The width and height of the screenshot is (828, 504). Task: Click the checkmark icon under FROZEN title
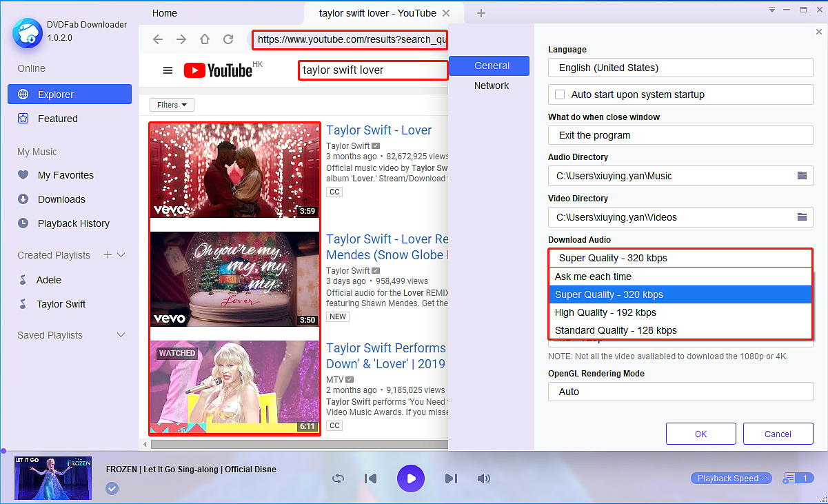click(112, 489)
